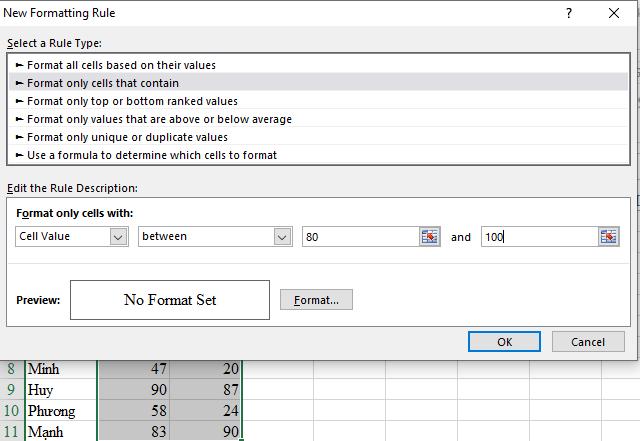Click the 'No Format Set' preview box

tap(170, 300)
